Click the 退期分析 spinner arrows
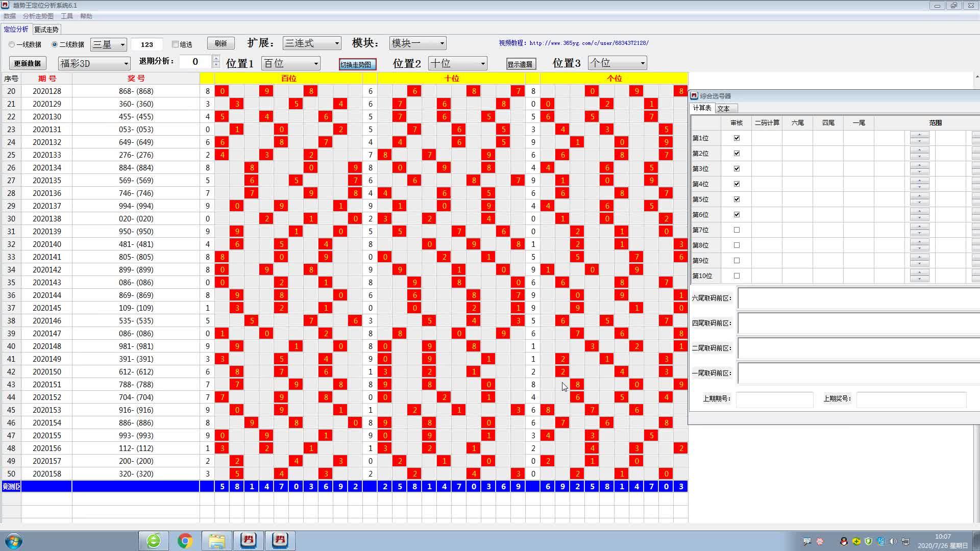The width and height of the screenshot is (980, 551). pos(216,62)
